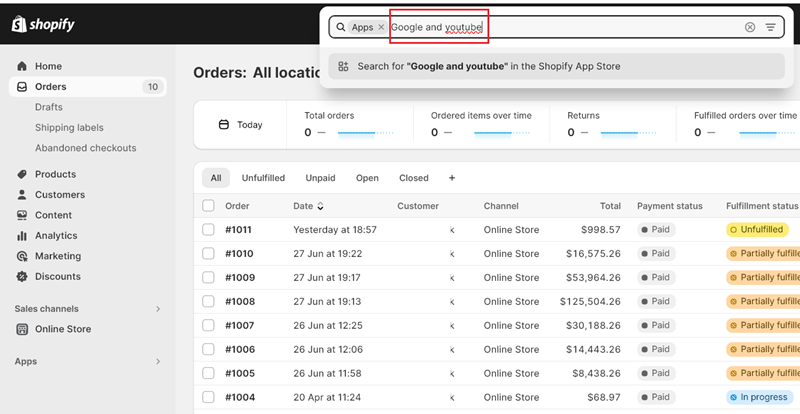Click the Content icon in sidebar
Image resolution: width=800 pixels, height=414 pixels.
tap(22, 215)
